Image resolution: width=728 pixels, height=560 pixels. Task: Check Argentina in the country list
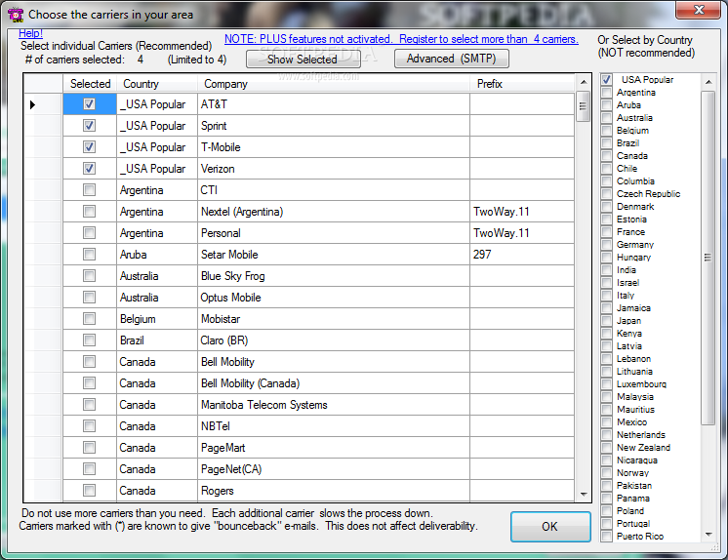pyautogui.click(x=606, y=93)
